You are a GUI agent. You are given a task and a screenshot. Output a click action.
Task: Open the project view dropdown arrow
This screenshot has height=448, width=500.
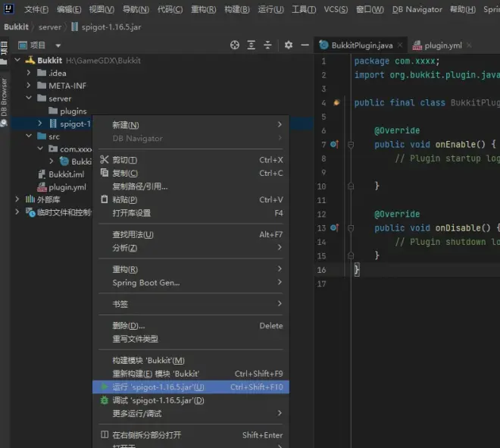(x=58, y=45)
